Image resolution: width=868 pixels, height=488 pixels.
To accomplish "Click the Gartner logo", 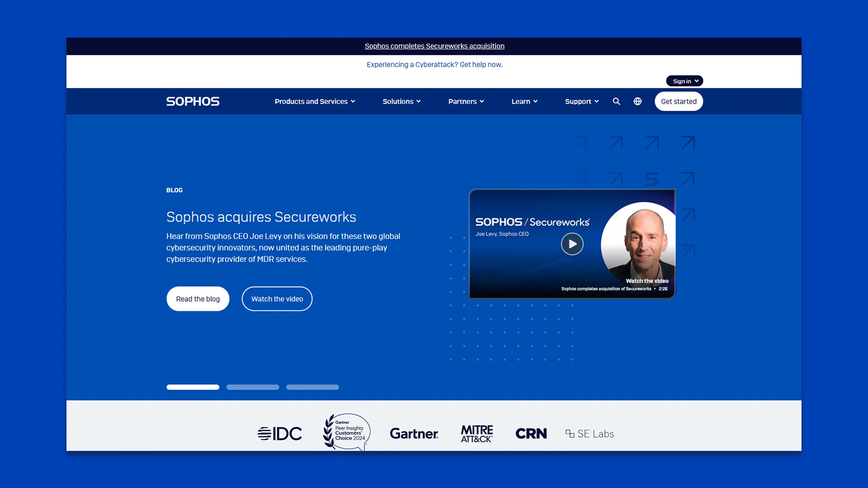I will 414,433.
